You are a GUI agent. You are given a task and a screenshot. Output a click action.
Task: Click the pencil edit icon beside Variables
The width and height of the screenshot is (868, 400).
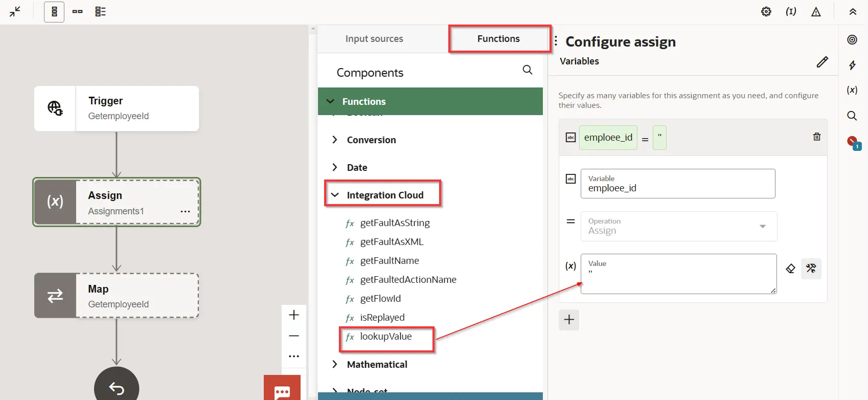(x=823, y=62)
